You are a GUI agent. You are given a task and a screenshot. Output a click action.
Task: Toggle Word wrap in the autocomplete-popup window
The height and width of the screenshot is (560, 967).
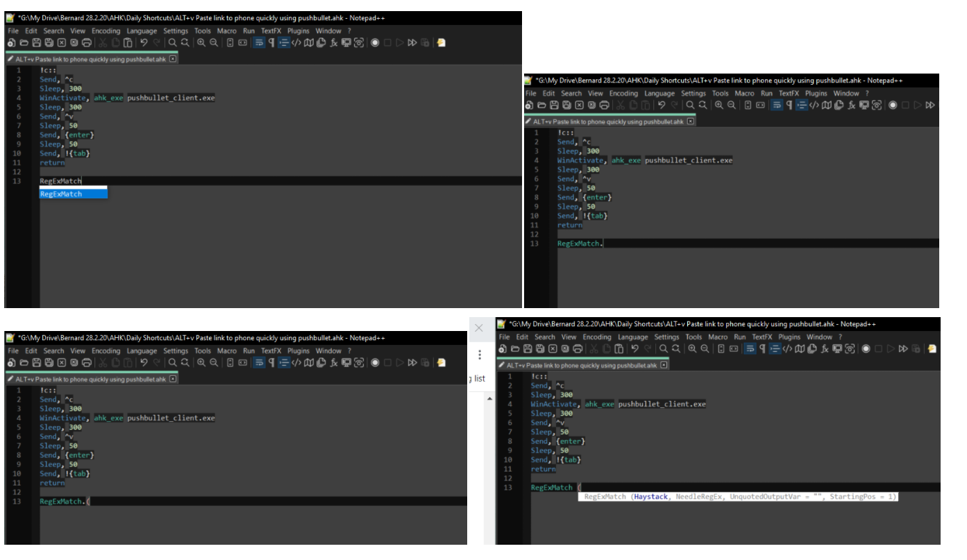(x=260, y=42)
